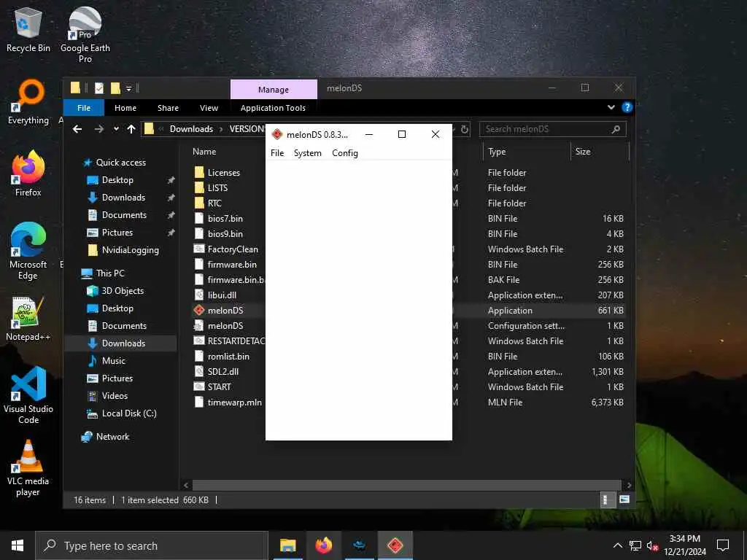Viewport: 747px width, 560px height.
Task: Select Local Disk (C:) in navigation pane
Action: tap(129, 413)
